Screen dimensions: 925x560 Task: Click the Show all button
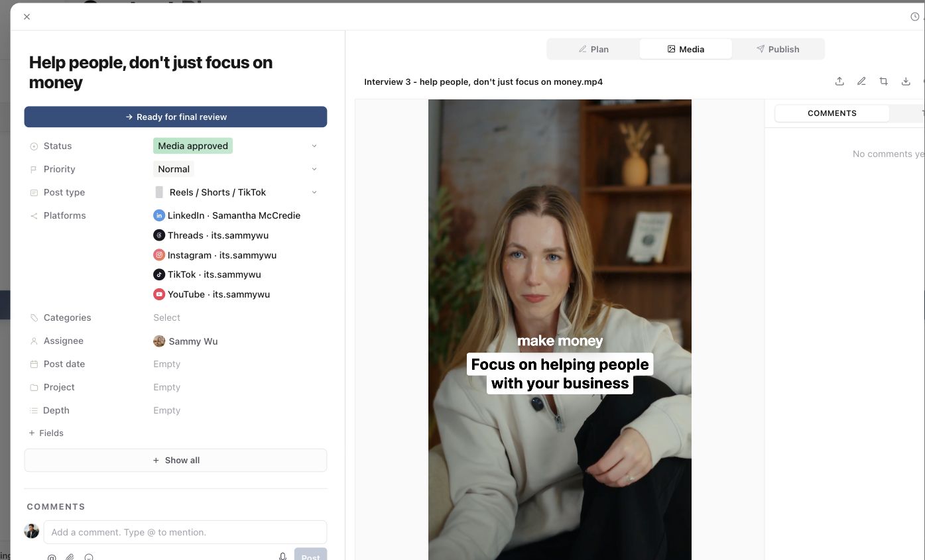176,460
